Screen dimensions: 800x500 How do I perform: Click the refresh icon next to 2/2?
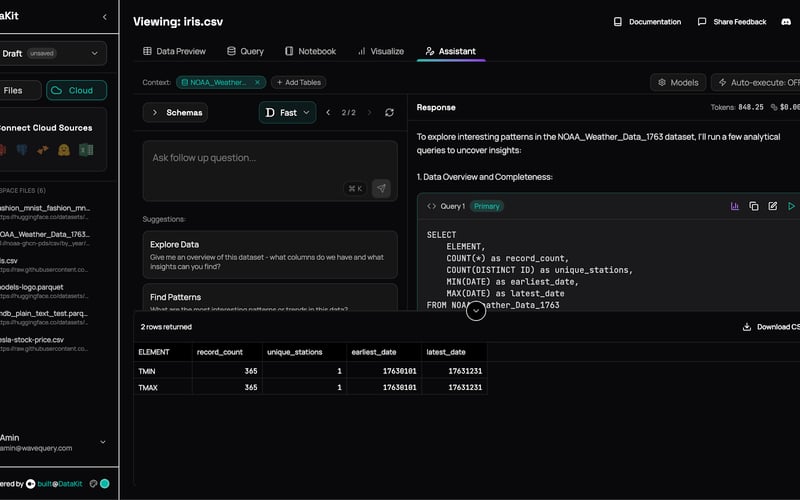pyautogui.click(x=389, y=112)
